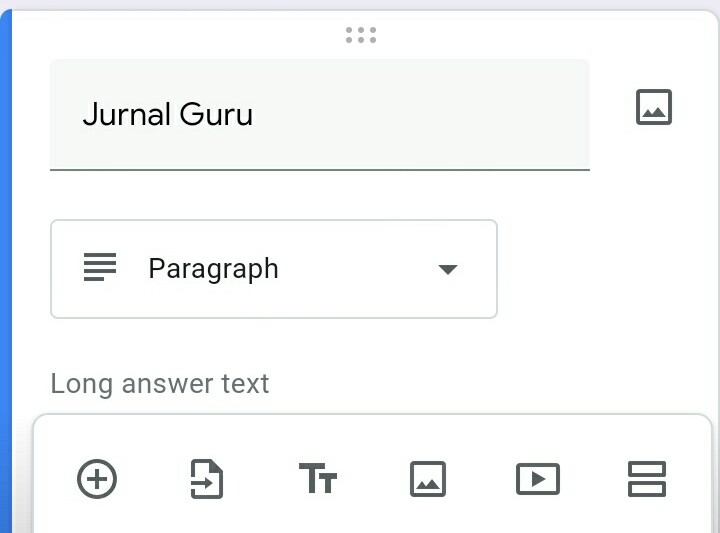720x533 pixels.
Task: Click the word "Paragraph" in the type selector
Action: point(213,269)
